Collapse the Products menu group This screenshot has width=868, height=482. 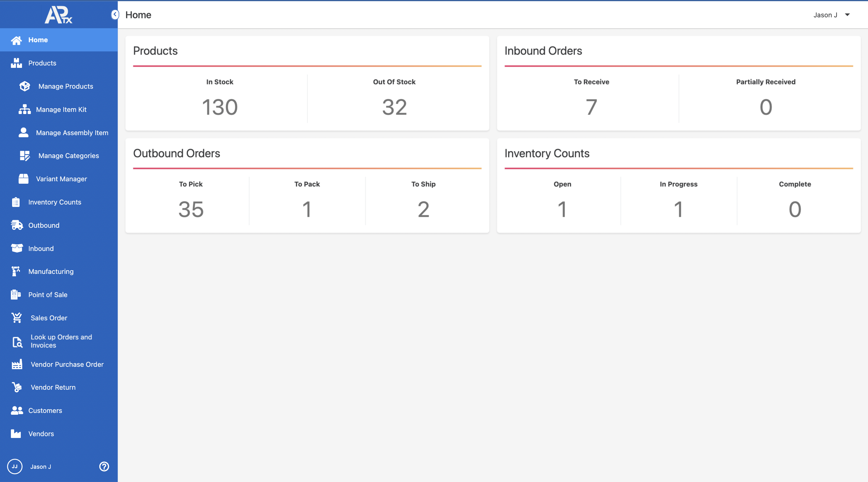42,63
